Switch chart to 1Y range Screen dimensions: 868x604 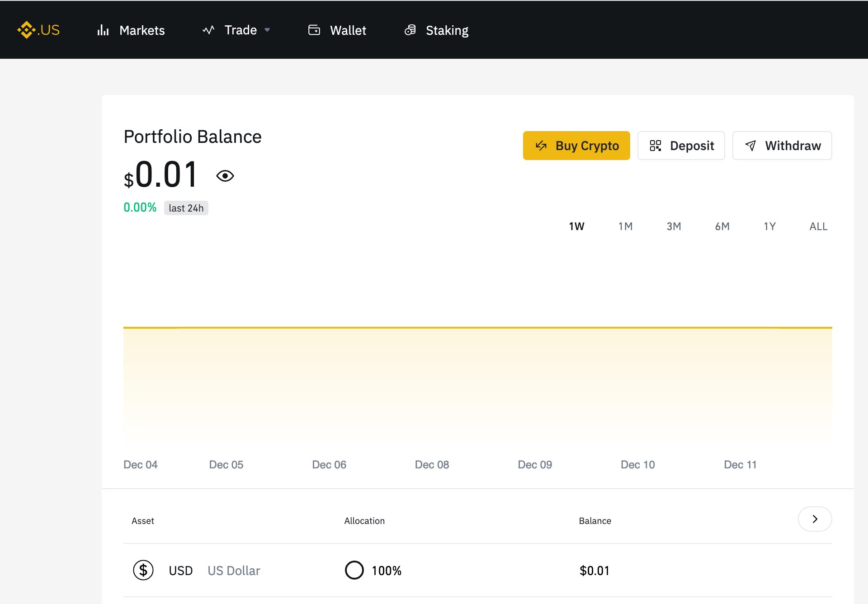[769, 226]
